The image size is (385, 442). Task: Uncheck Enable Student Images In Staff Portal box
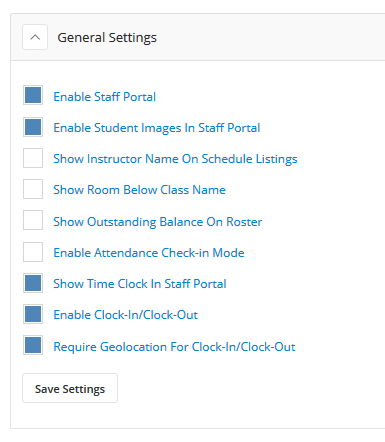[33, 127]
